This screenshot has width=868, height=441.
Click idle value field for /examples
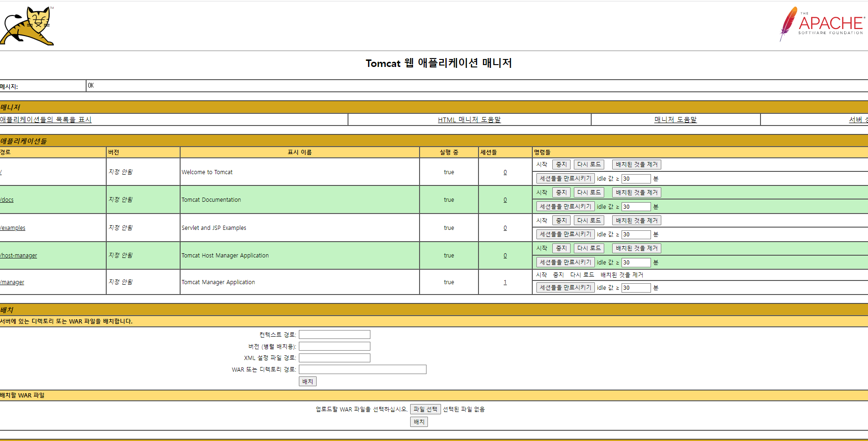tap(636, 235)
